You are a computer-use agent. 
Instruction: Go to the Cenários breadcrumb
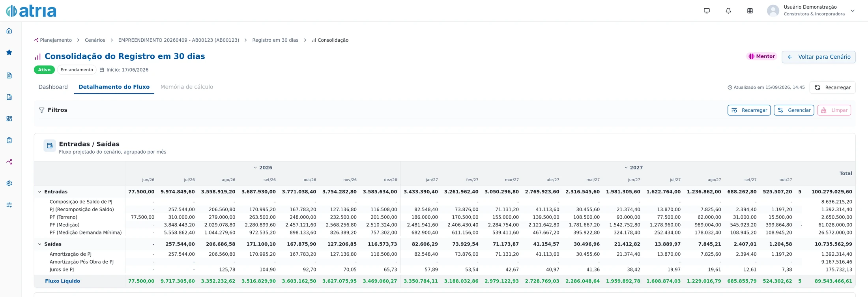(x=95, y=40)
